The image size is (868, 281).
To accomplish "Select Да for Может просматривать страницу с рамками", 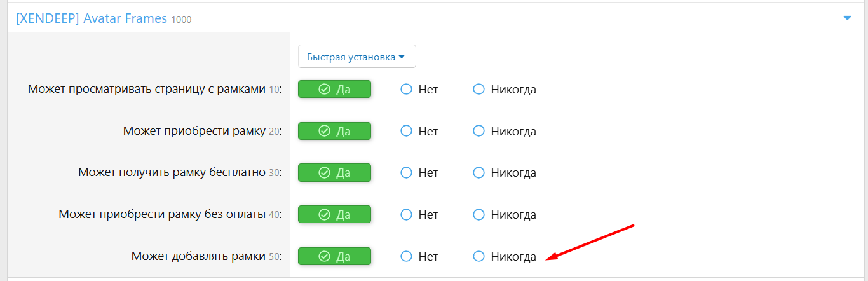I will tap(334, 90).
